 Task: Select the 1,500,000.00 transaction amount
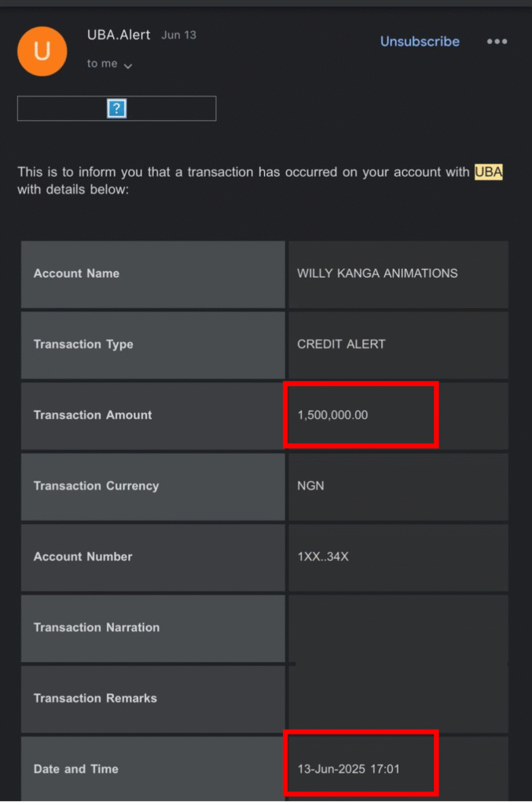click(x=332, y=415)
